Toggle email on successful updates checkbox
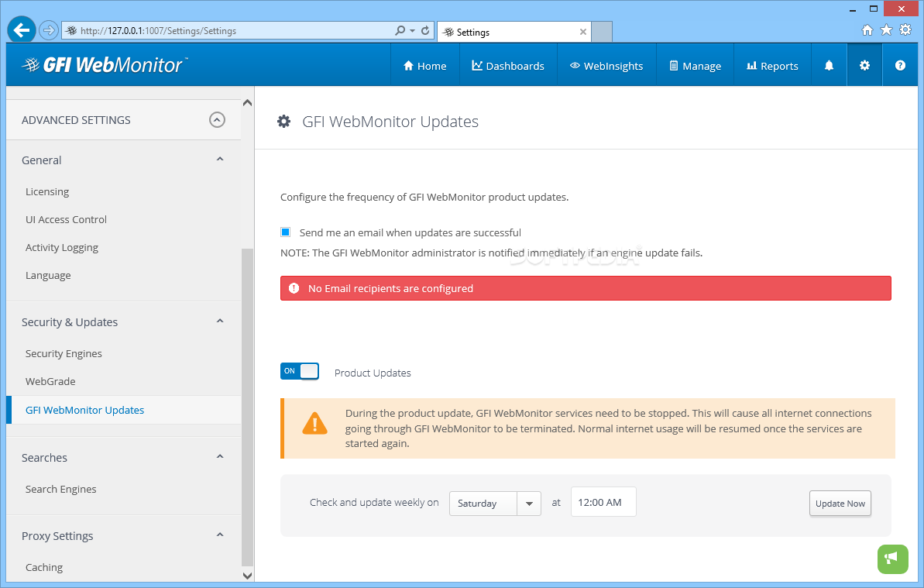Screen dimensions: 924x588 pyautogui.click(x=285, y=232)
